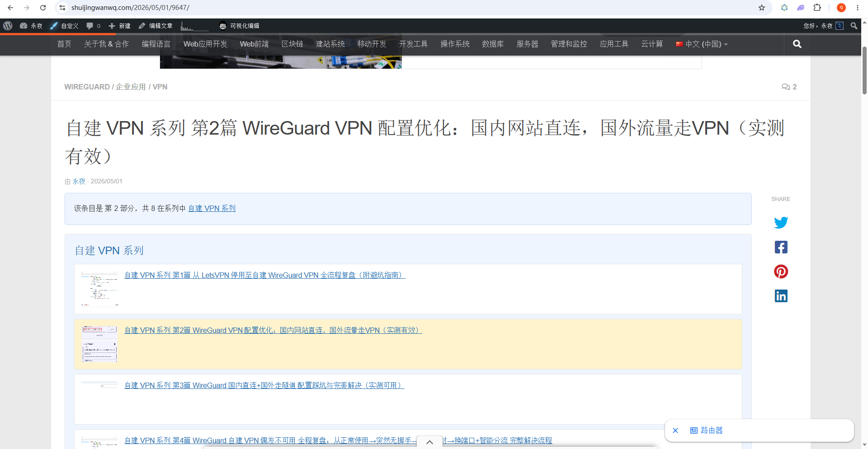Go back to the previous page
Viewport: 868px width, 449px height.
(10, 8)
